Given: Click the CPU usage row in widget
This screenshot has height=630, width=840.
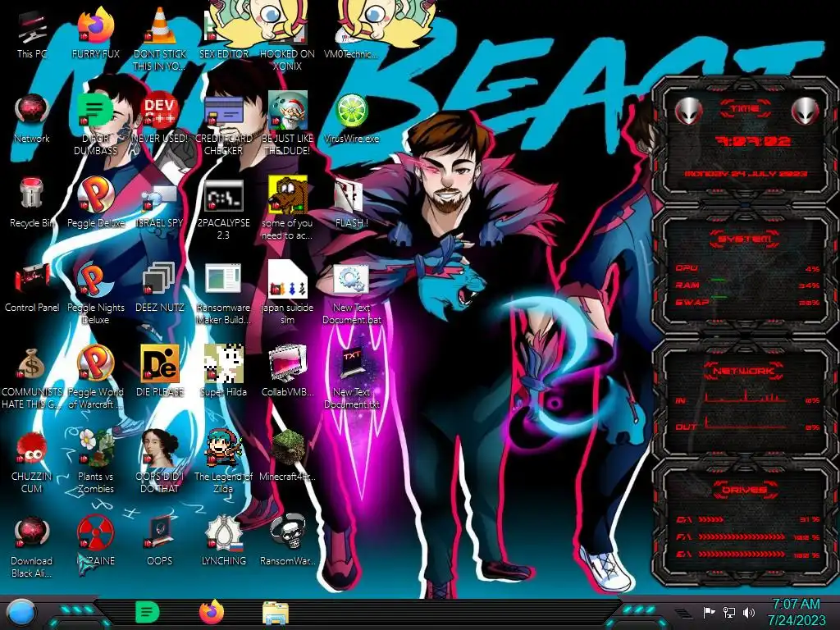Looking at the screenshot, I should coord(748,268).
